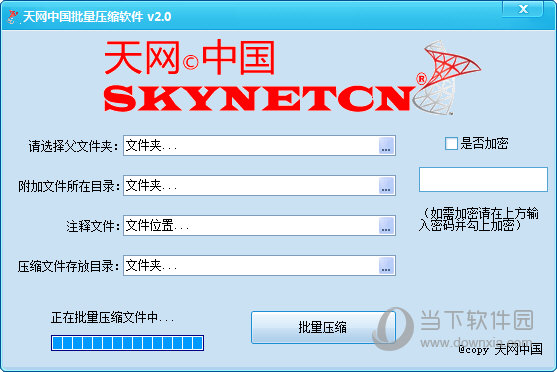The image size is (557, 372).
Task: Click the @copy 天网中国 footer text
Action: (x=500, y=350)
